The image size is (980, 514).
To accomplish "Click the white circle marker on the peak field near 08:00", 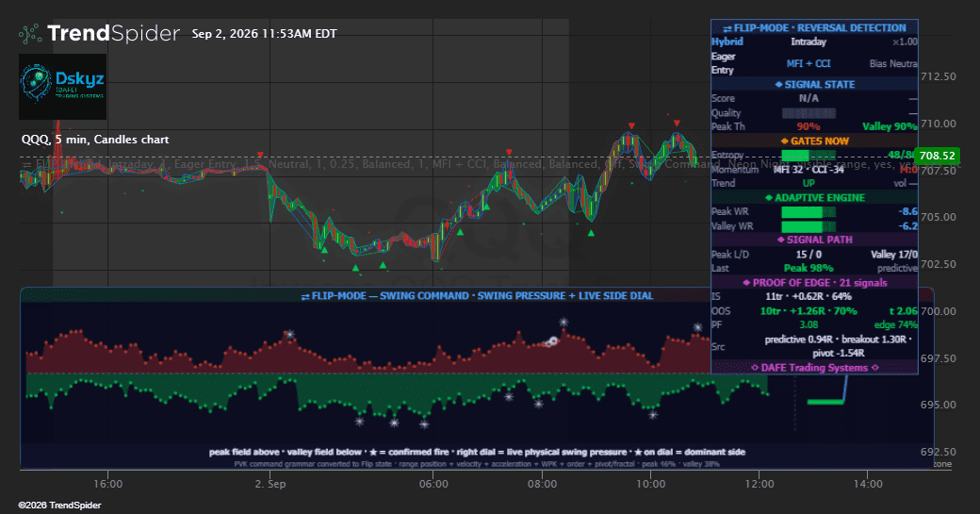I will click(552, 341).
